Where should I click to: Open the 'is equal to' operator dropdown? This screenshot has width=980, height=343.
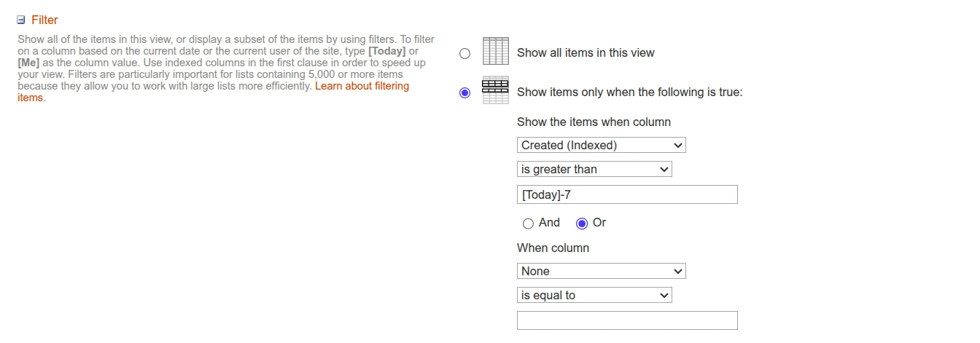[x=594, y=295]
